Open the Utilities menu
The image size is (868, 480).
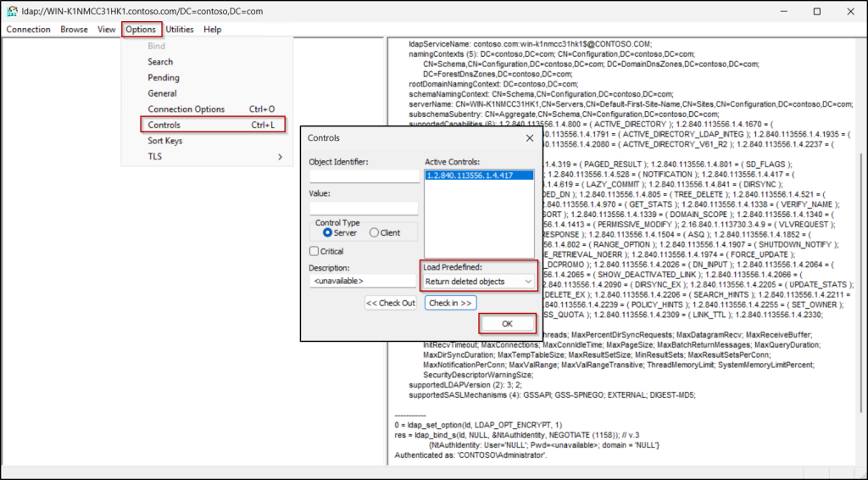(x=180, y=30)
